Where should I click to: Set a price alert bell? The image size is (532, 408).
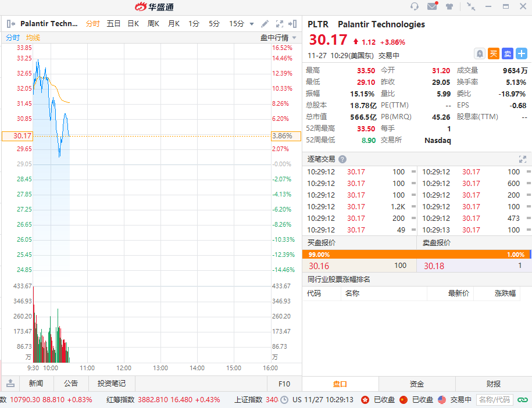pyautogui.click(x=480, y=53)
